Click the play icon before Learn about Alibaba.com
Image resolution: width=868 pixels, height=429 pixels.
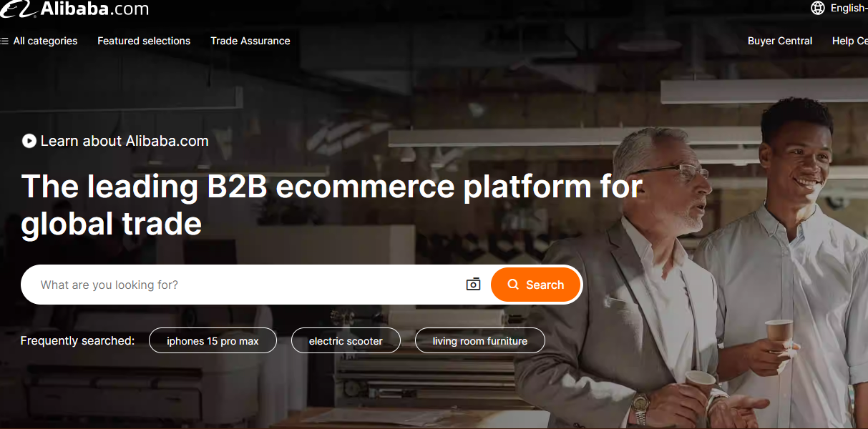pos(29,141)
